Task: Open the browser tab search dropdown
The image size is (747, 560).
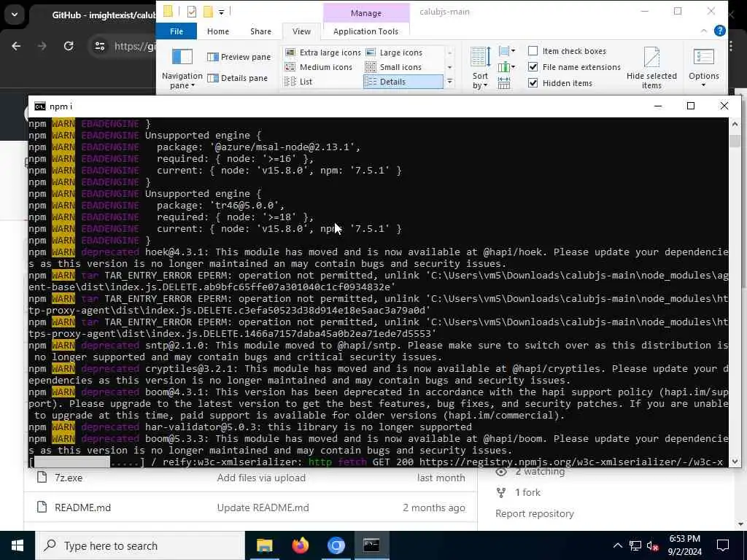Action: [x=15, y=15]
